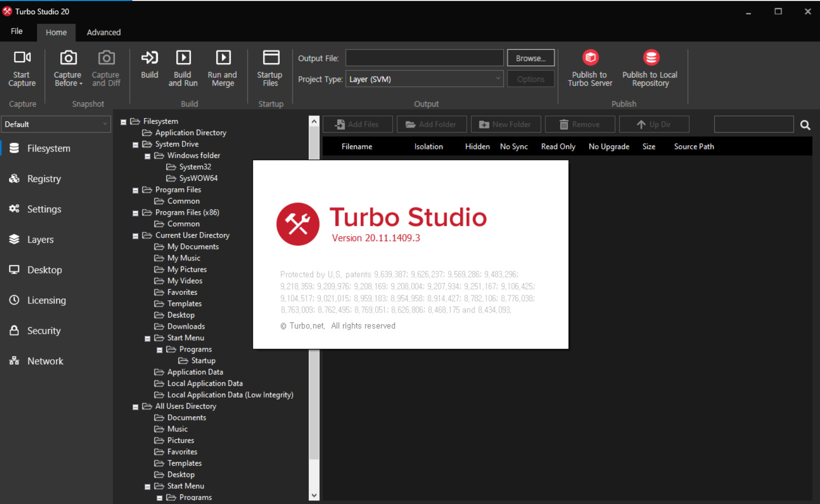
Task: Publish to Local Repository
Action: 650,68
